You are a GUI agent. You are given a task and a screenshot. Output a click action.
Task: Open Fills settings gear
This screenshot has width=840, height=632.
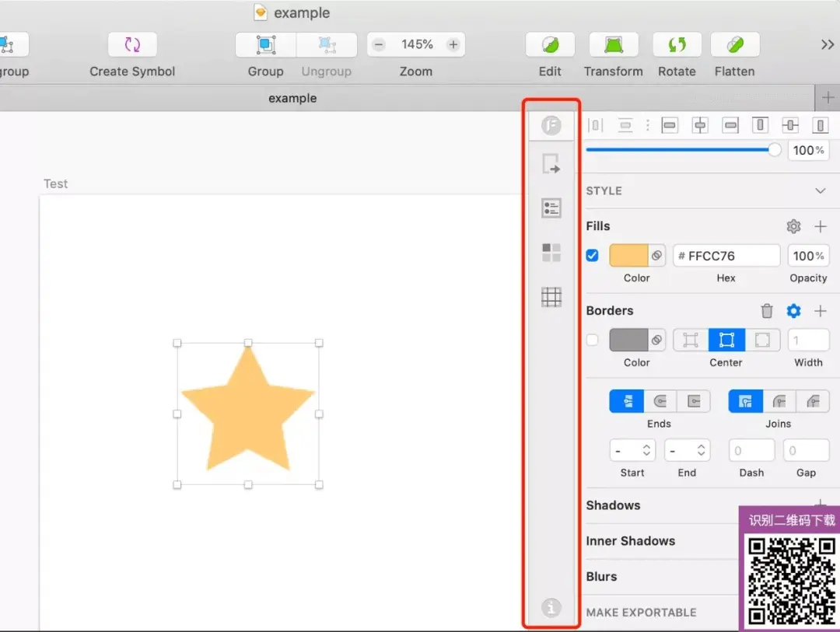click(793, 226)
